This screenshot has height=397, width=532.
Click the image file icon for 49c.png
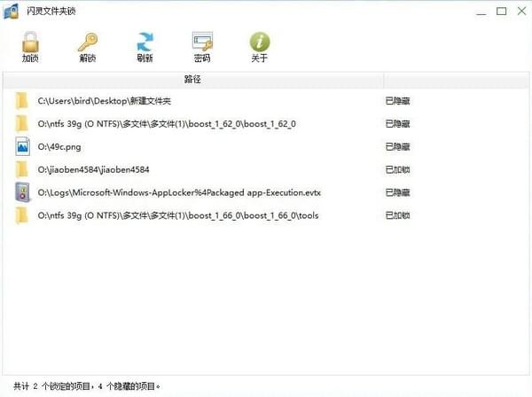pos(22,146)
